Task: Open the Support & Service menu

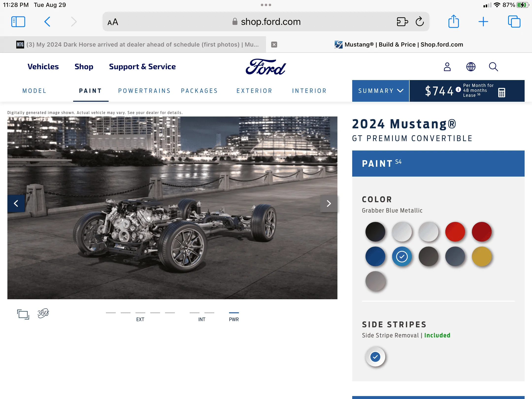Action: 142,66
